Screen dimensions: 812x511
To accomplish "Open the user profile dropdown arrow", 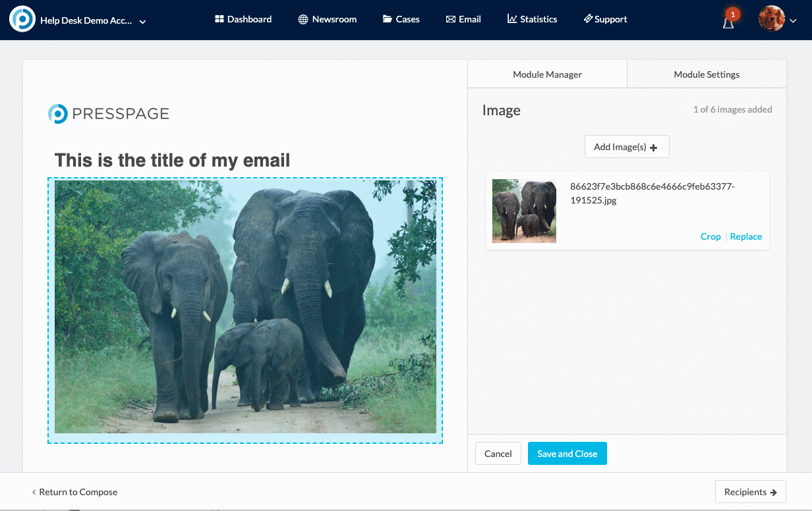I will tap(793, 21).
